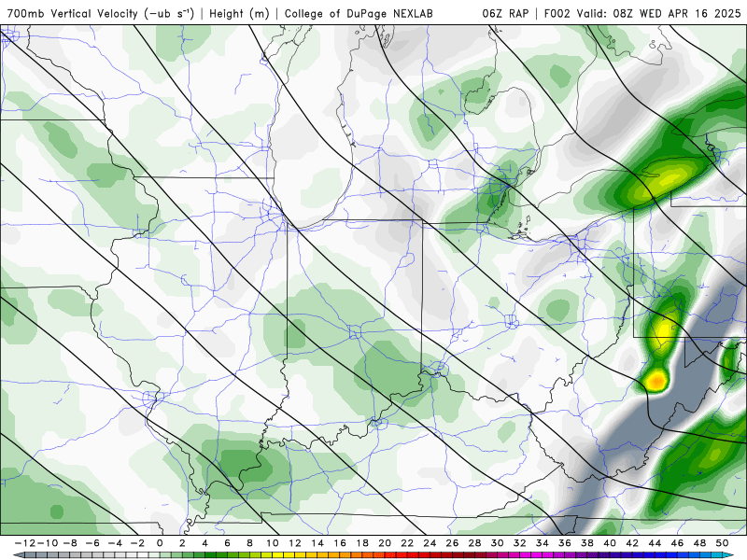Screen dimensions: 747x560
Task: Click the 22 label on color scale
Action: click(407, 543)
